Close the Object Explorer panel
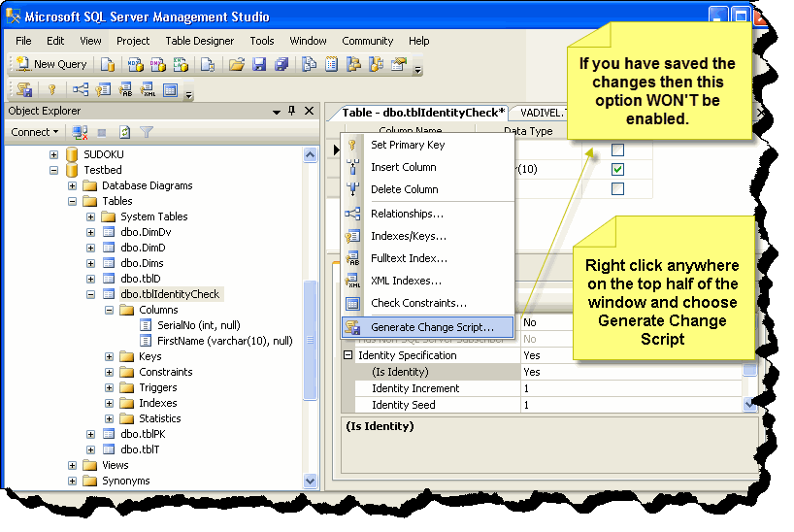794x532 pixels. coord(309,111)
